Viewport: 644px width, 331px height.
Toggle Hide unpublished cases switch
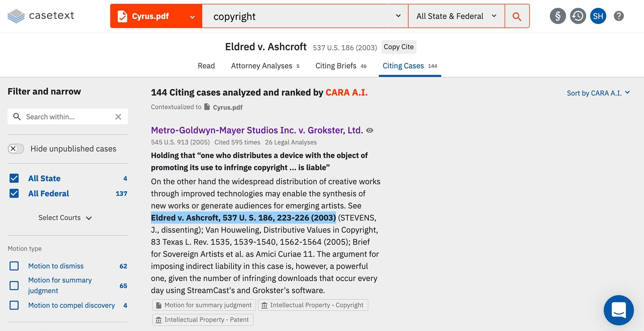tap(16, 149)
